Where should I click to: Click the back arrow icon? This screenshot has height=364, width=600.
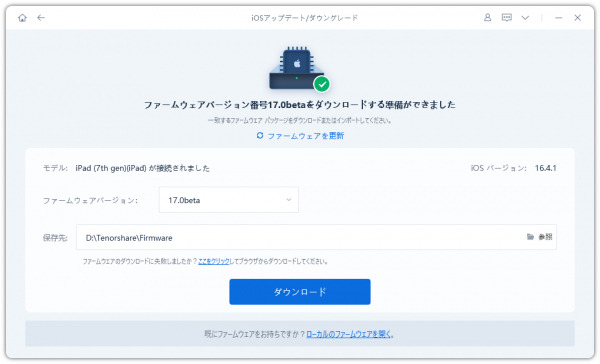click(41, 18)
